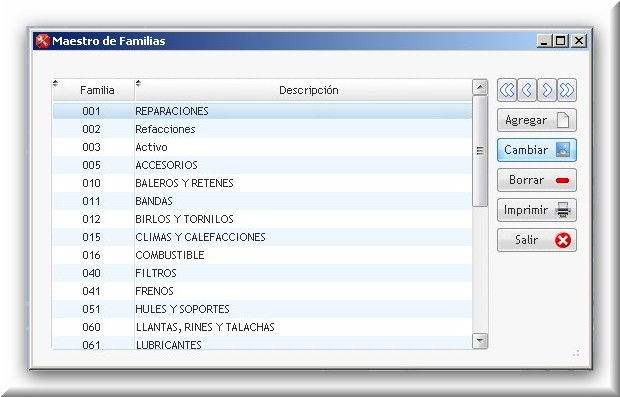Select the BALEROS Y RETENES row
This screenshot has width=620, height=397.
click(x=262, y=183)
